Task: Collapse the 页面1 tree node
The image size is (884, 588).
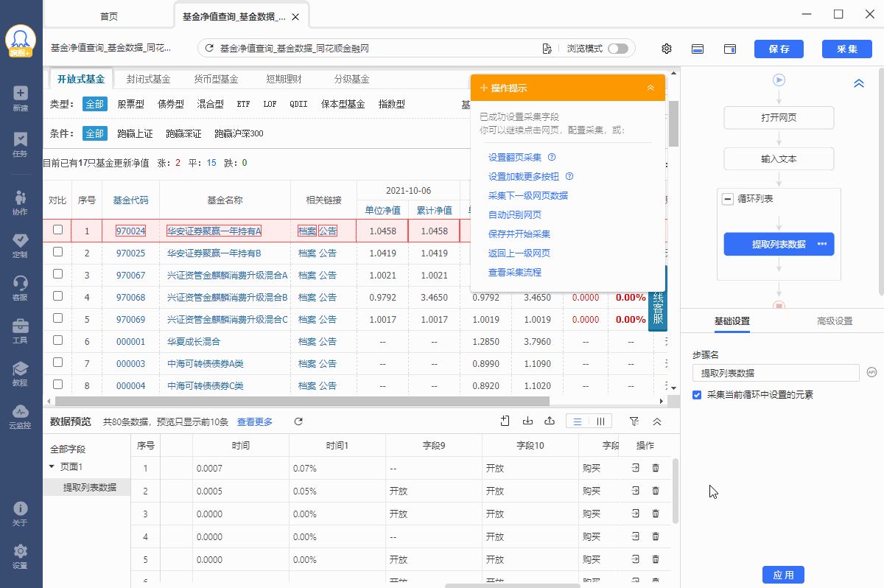Action: tap(52, 466)
